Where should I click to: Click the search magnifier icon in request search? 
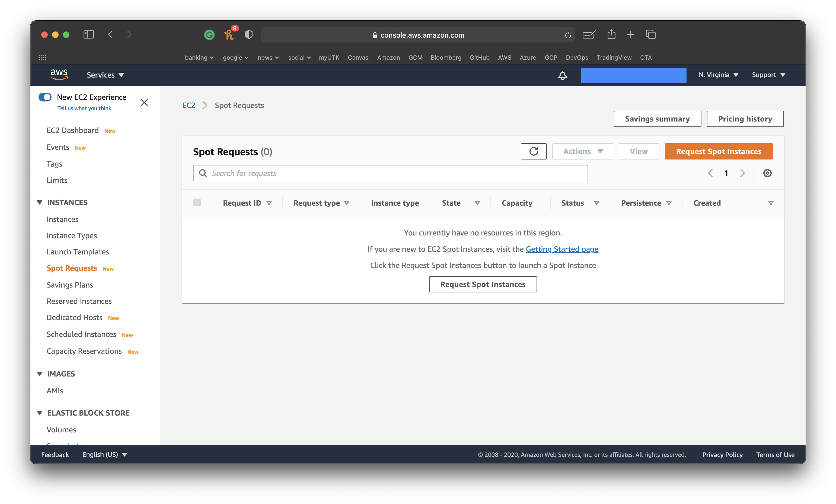point(203,173)
